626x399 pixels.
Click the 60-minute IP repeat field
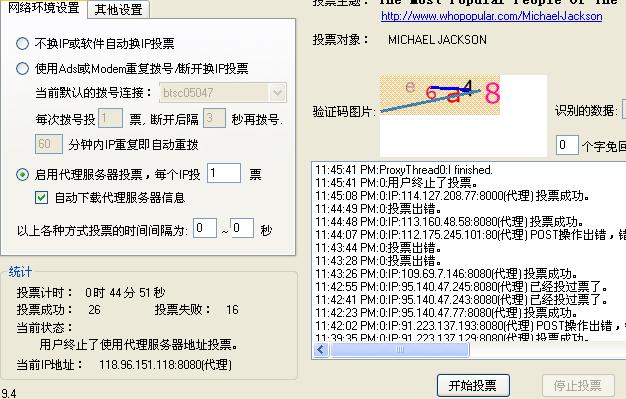tap(49, 144)
